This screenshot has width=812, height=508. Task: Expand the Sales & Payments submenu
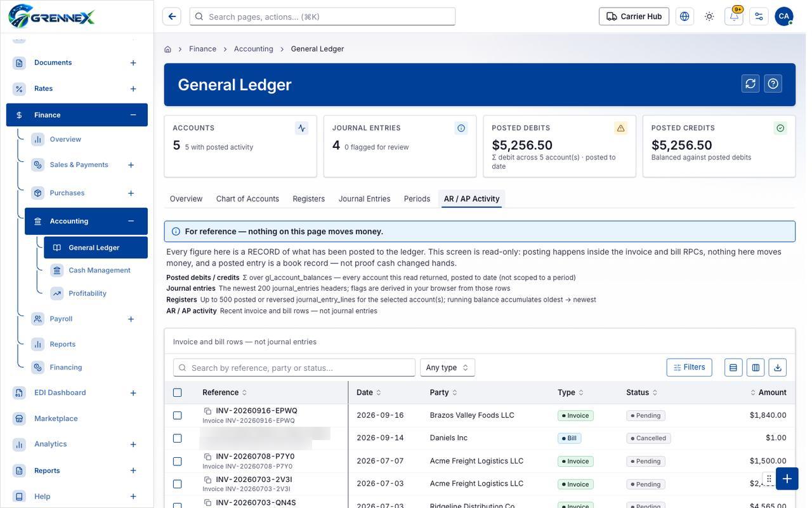[x=131, y=165]
